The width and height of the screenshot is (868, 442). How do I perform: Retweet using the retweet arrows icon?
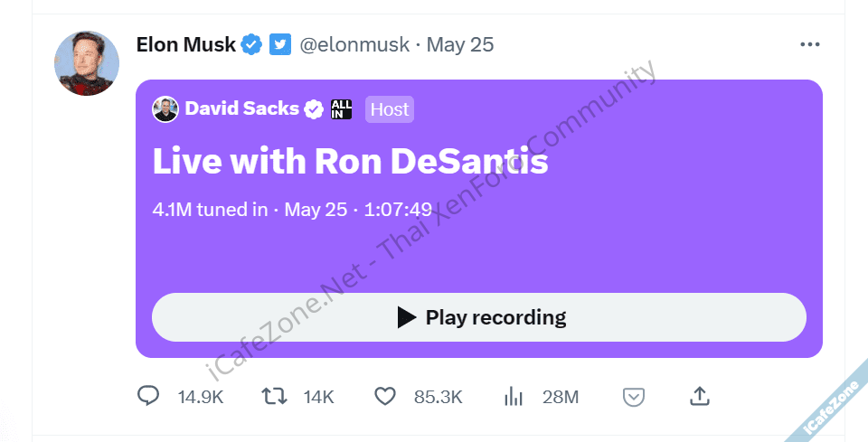coord(273,396)
